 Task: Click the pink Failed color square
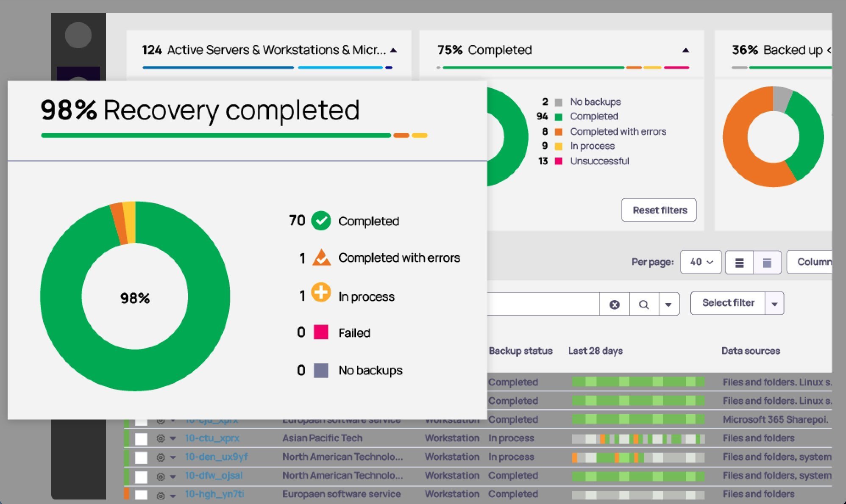(321, 332)
